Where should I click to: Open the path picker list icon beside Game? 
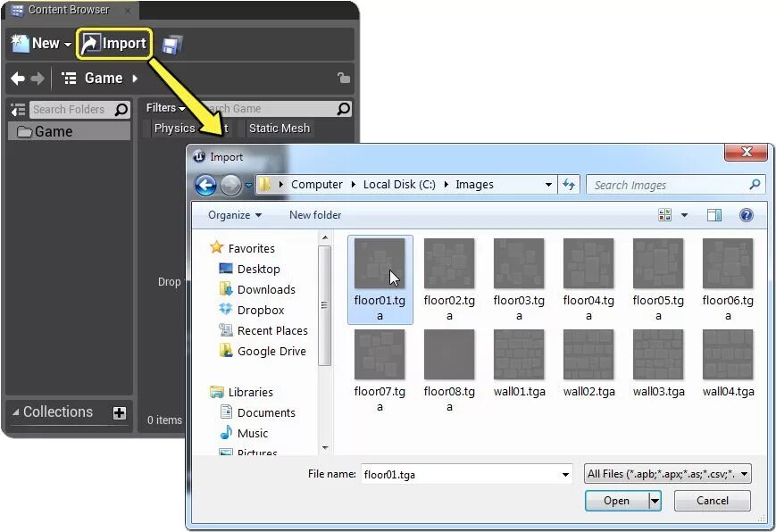pyautogui.click(x=69, y=79)
